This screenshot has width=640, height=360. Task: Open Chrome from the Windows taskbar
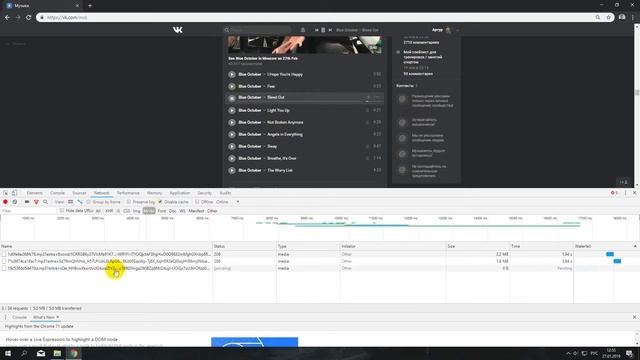point(74,353)
